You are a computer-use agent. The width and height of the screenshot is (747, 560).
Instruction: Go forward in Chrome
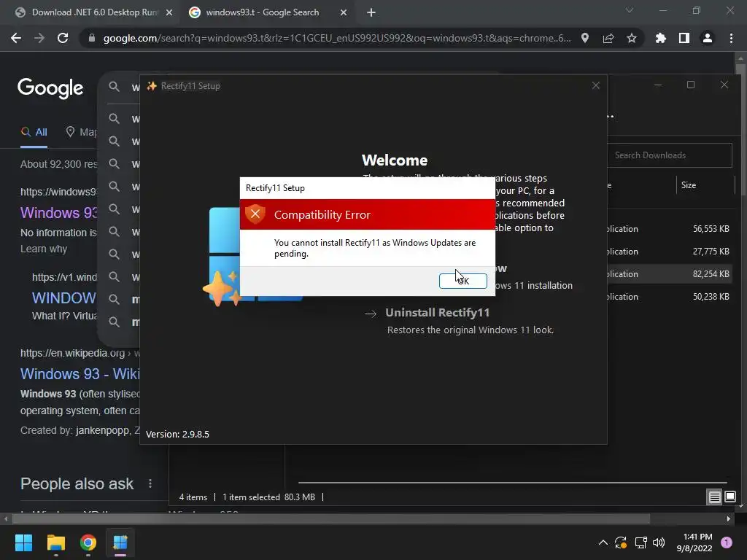pyautogui.click(x=39, y=38)
